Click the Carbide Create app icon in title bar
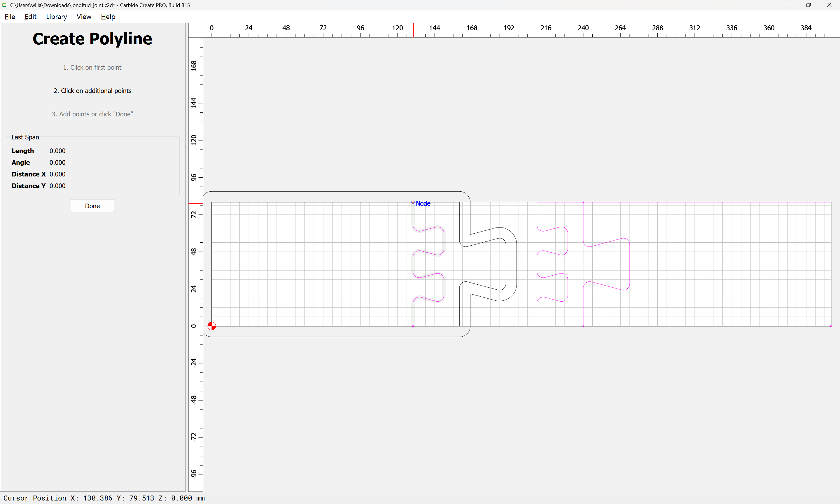 [4, 5]
